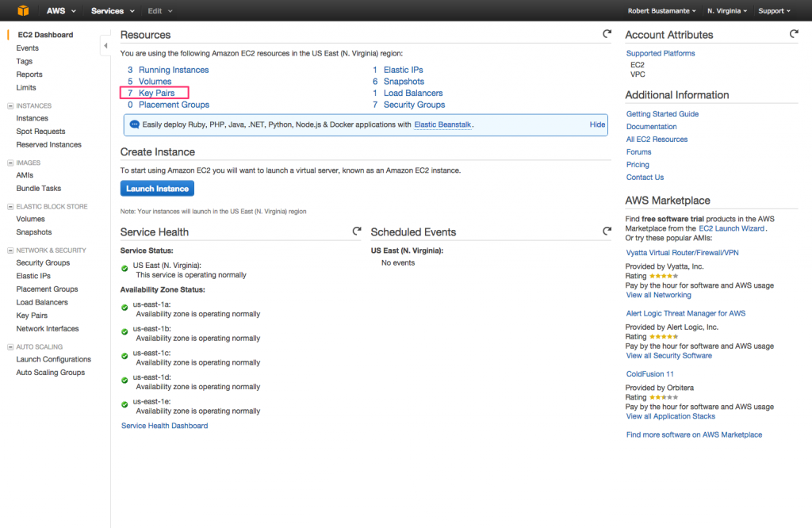Open the Edit dropdown menu

pyautogui.click(x=159, y=10)
